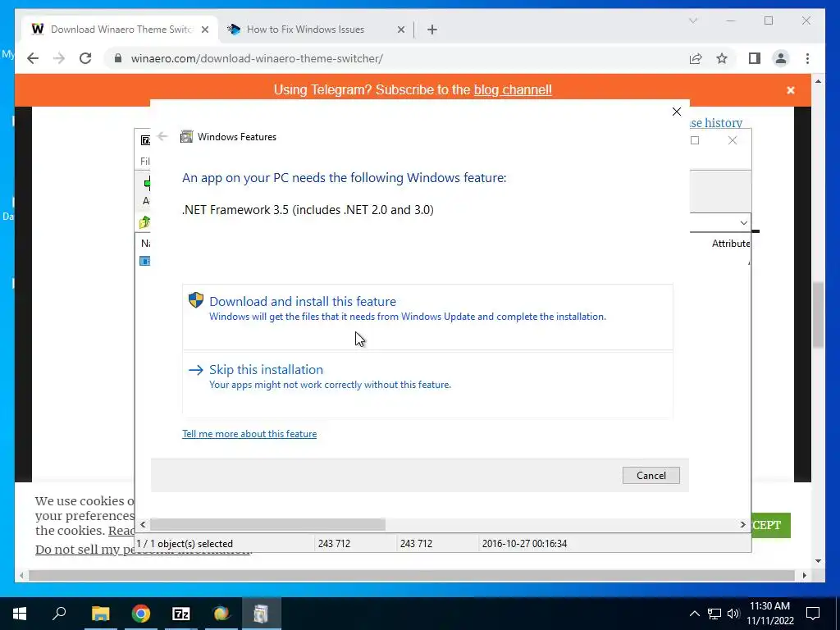Open Chrome three-dot menu
The width and height of the screenshot is (840, 630).
[x=807, y=58]
